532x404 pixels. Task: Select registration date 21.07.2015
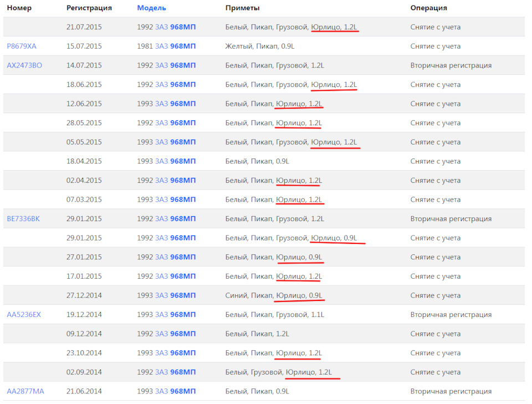point(84,27)
